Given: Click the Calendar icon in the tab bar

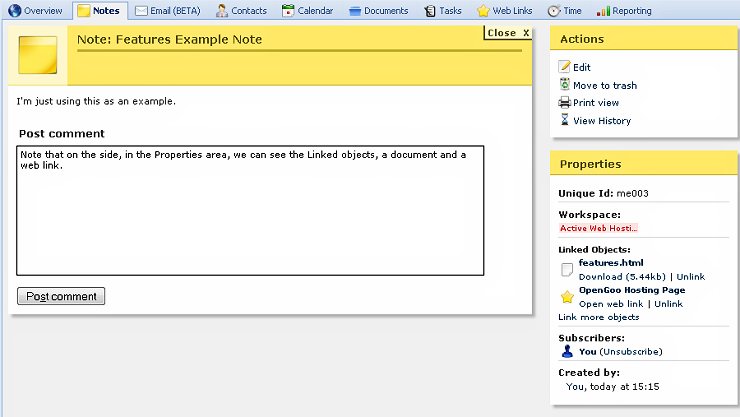Looking at the screenshot, I should 288,10.
